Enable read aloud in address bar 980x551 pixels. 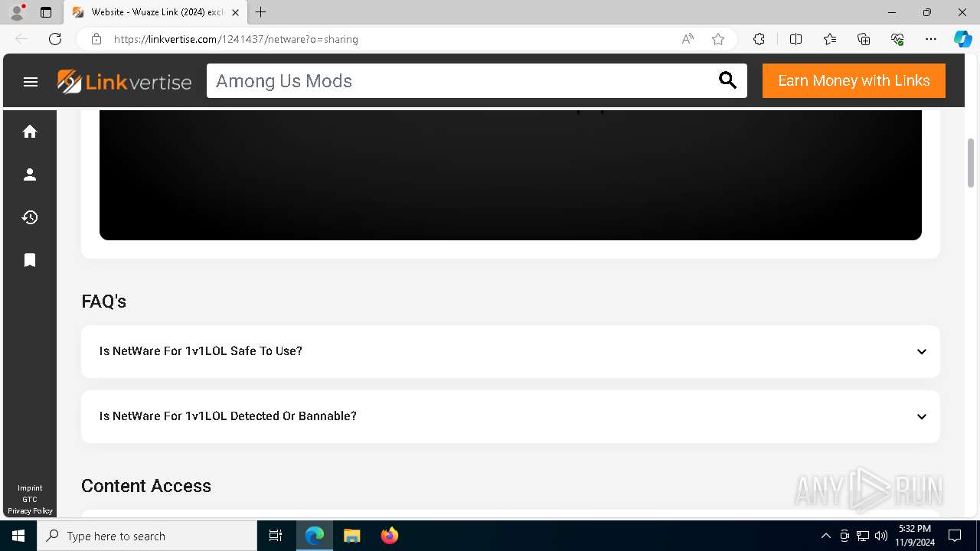688,39
